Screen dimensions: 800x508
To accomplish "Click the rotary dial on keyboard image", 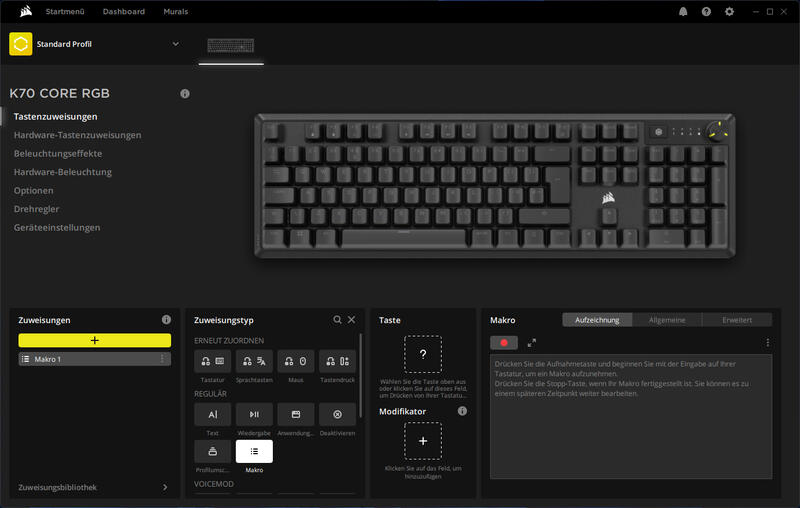I will coord(717,132).
